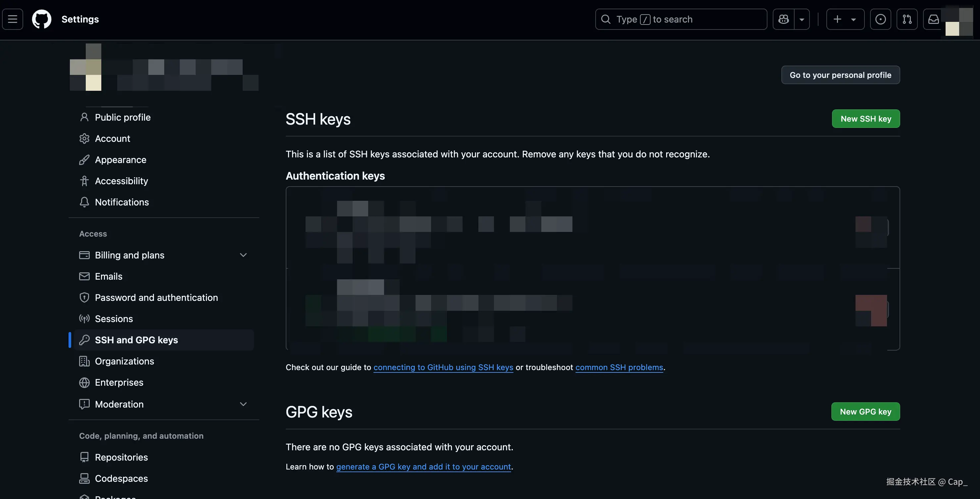Select Emails in the sidebar
Screen dimensions: 980x499
pos(108,276)
